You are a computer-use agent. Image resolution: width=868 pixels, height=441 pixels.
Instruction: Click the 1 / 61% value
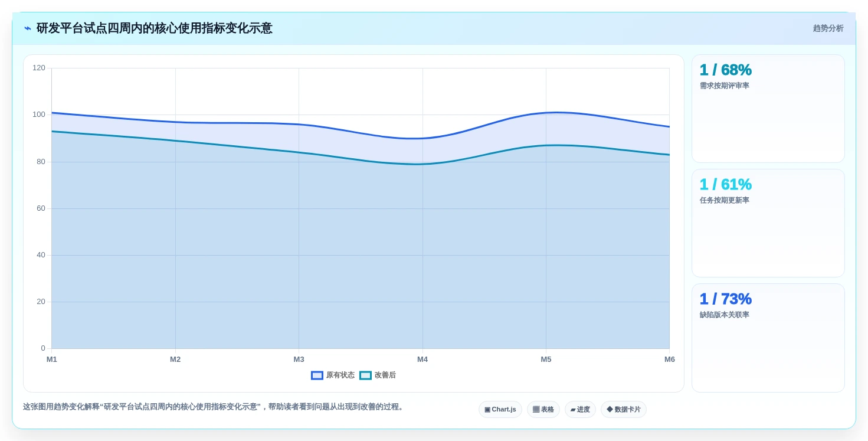(726, 185)
